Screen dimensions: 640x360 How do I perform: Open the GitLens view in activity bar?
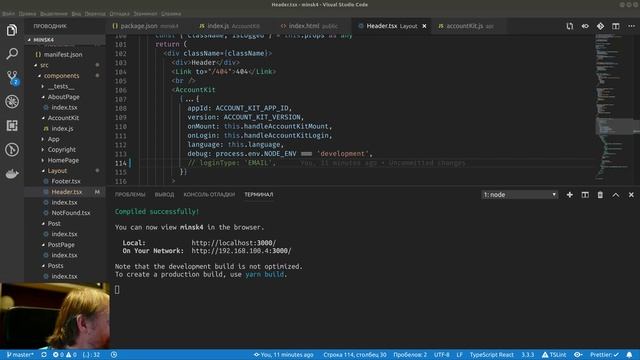click(12, 149)
